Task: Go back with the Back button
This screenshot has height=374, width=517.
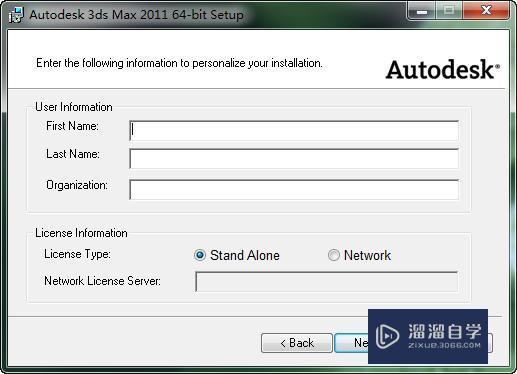Action: click(297, 343)
